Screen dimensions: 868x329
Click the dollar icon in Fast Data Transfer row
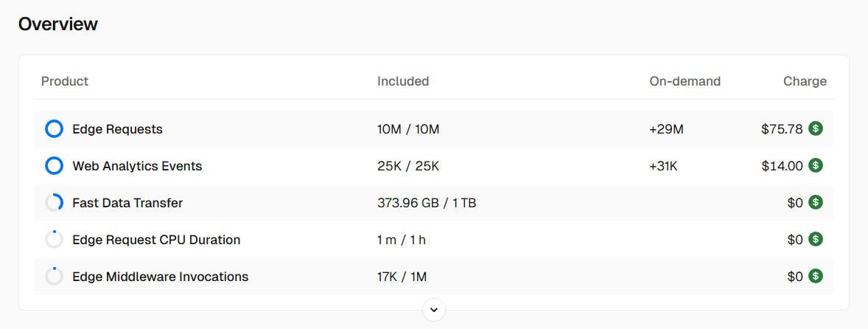coord(816,202)
